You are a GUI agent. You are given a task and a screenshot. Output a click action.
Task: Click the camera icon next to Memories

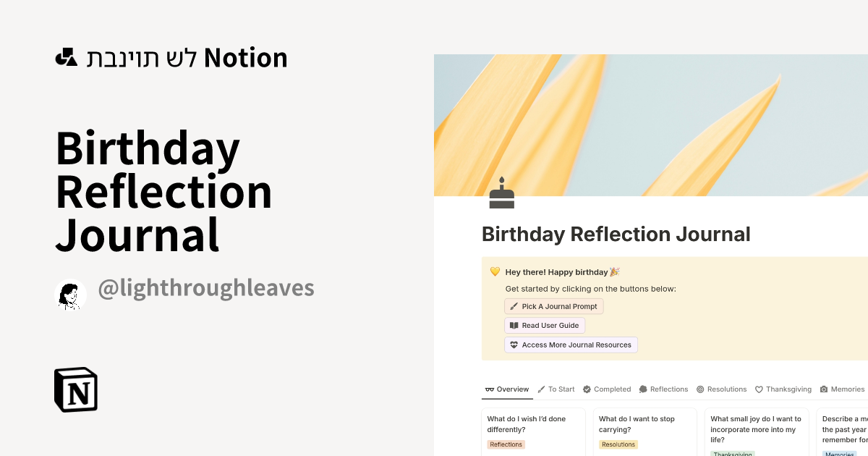[x=823, y=389]
